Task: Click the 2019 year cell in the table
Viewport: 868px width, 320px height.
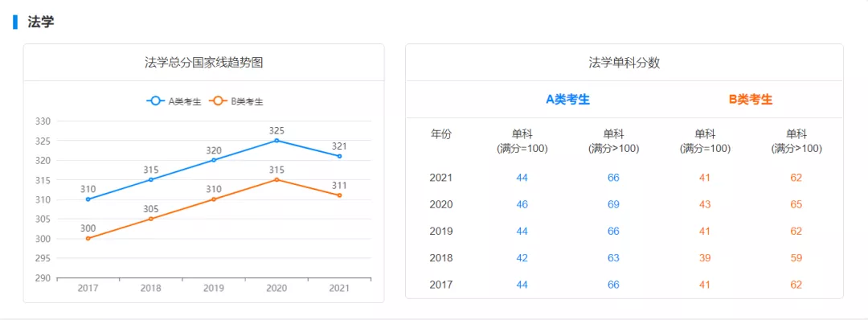Action: [441, 231]
